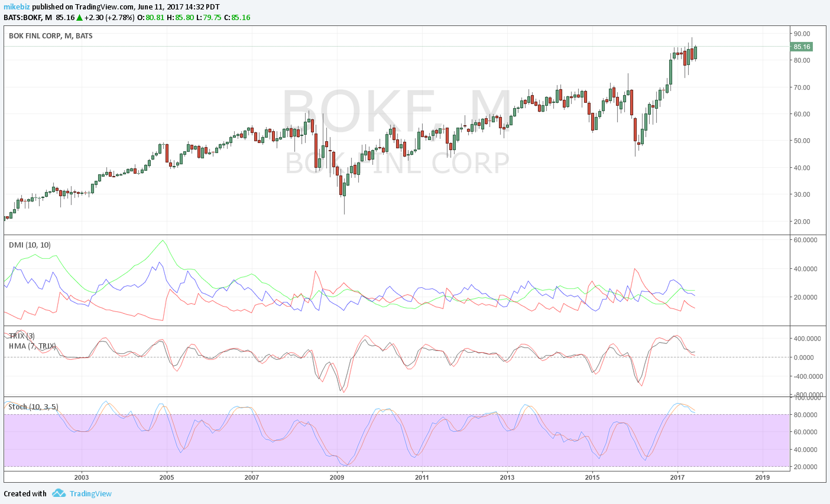Image resolution: width=830 pixels, height=504 pixels.
Task: Click the green DMI peak near 2005
Action: coord(163,241)
